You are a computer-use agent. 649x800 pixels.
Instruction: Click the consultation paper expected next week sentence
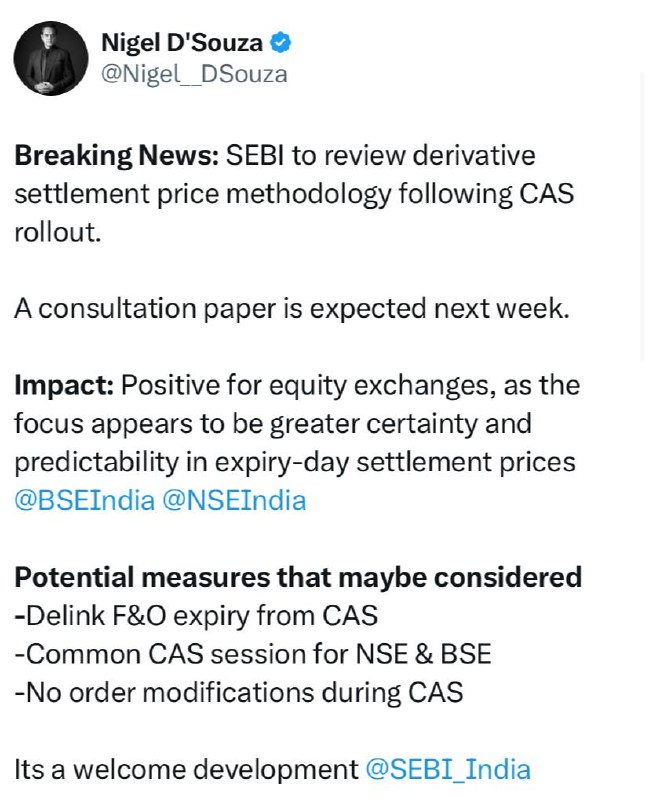coord(291,309)
